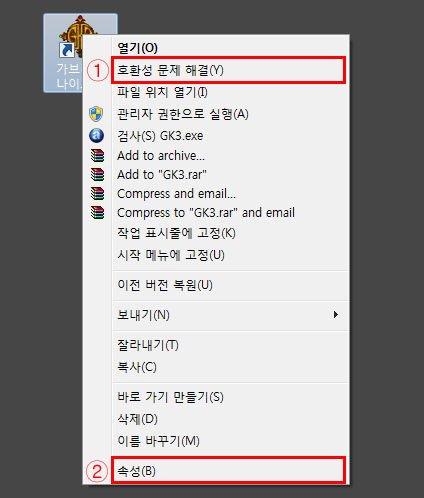This screenshot has height=498, width=424.
Task: Select 호환성 문제 해결(Y)
Action: point(228,70)
